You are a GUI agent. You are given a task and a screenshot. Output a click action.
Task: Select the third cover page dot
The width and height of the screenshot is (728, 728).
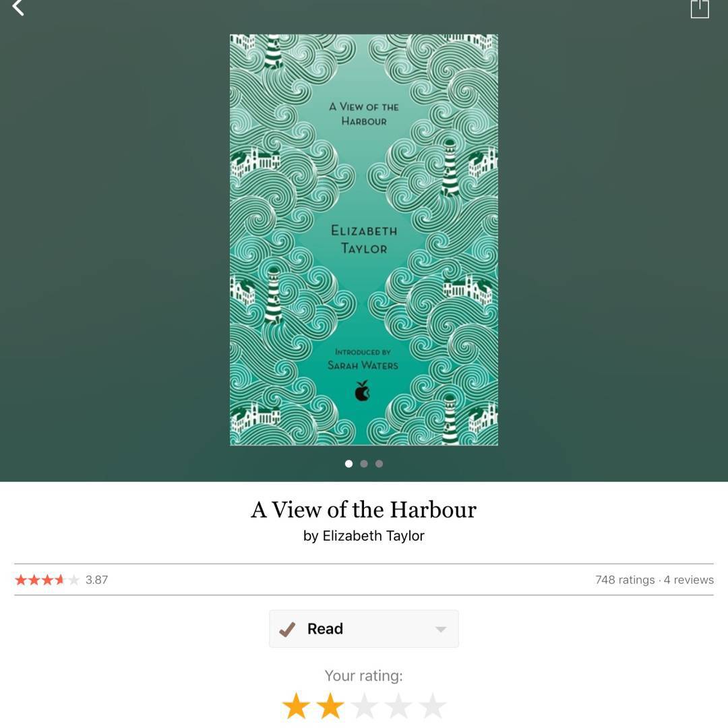(x=380, y=463)
